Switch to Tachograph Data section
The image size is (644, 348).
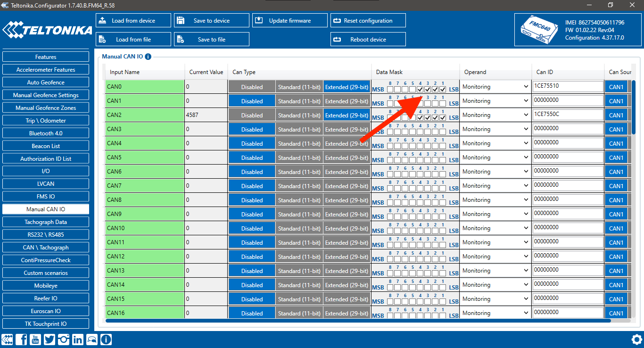(x=46, y=222)
